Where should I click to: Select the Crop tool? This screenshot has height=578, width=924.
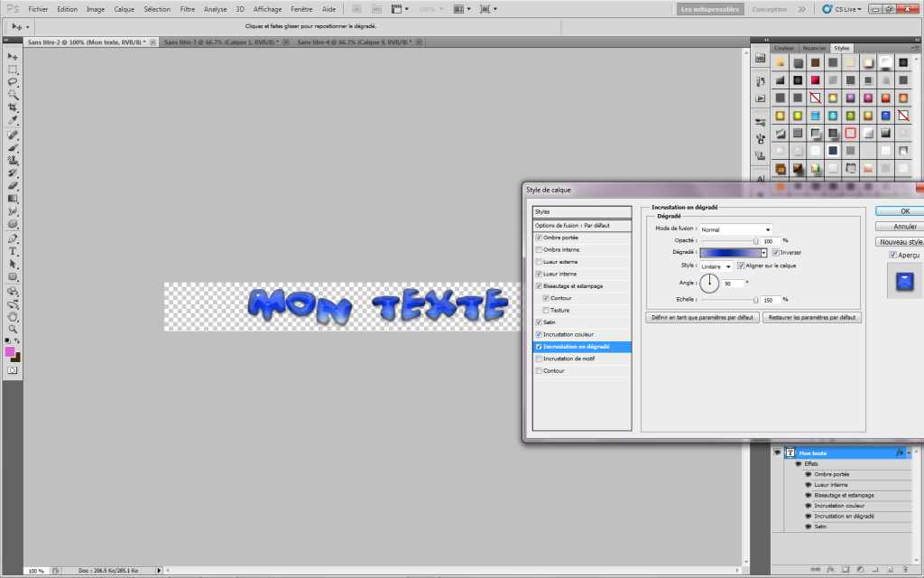click(13, 107)
